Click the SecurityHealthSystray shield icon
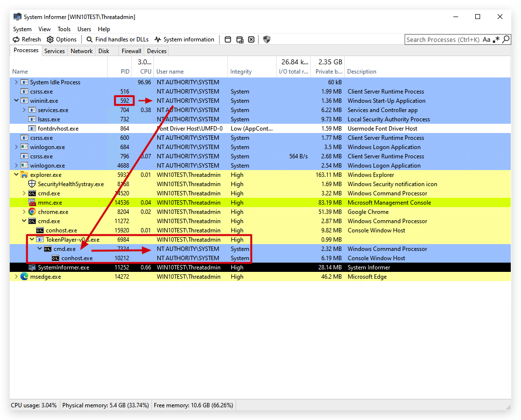This screenshot has width=521, height=420. (32, 184)
